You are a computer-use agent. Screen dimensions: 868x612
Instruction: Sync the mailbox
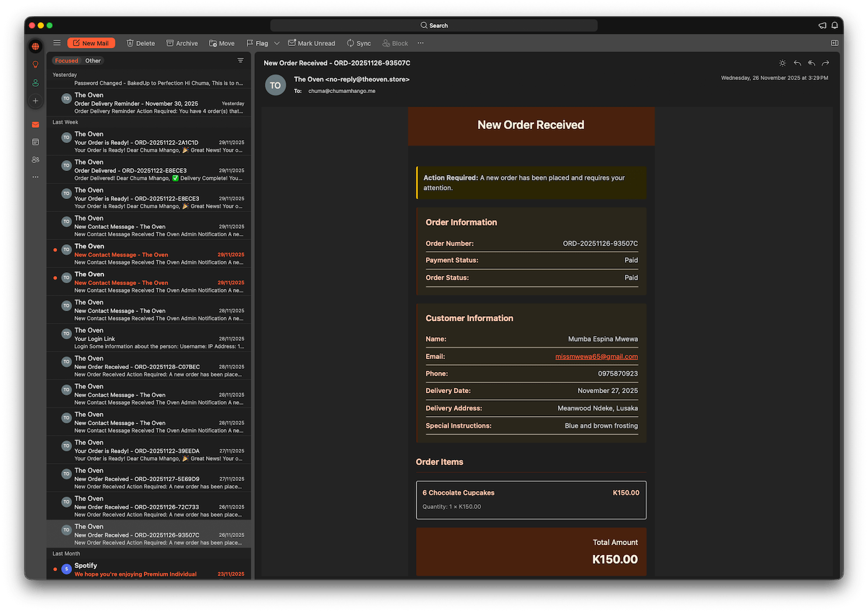click(359, 43)
